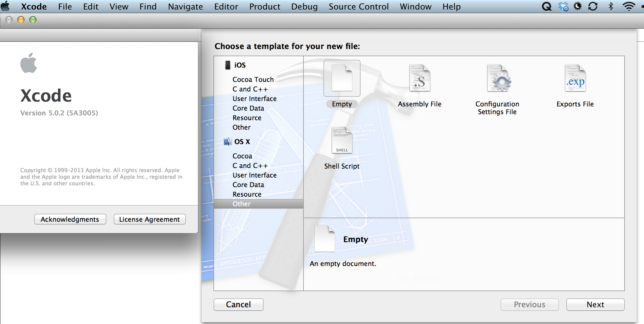Select Core Data under OS X
The width and height of the screenshot is (644, 324).
pyautogui.click(x=248, y=185)
